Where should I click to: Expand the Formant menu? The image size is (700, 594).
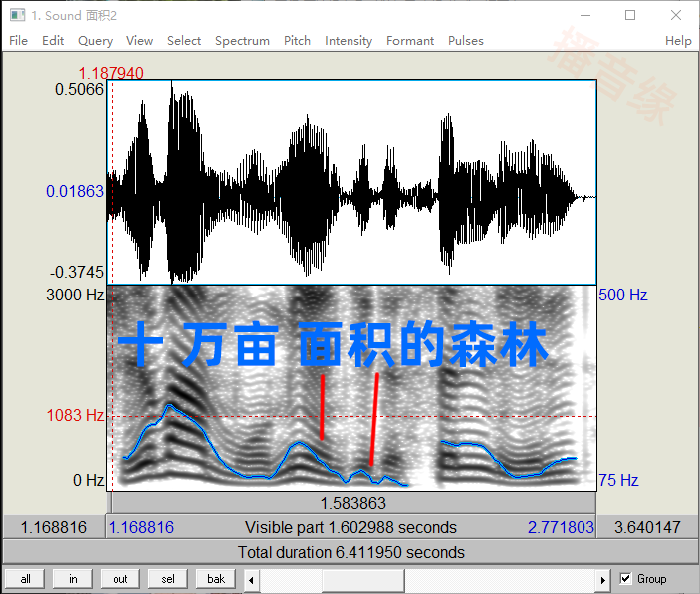[410, 41]
